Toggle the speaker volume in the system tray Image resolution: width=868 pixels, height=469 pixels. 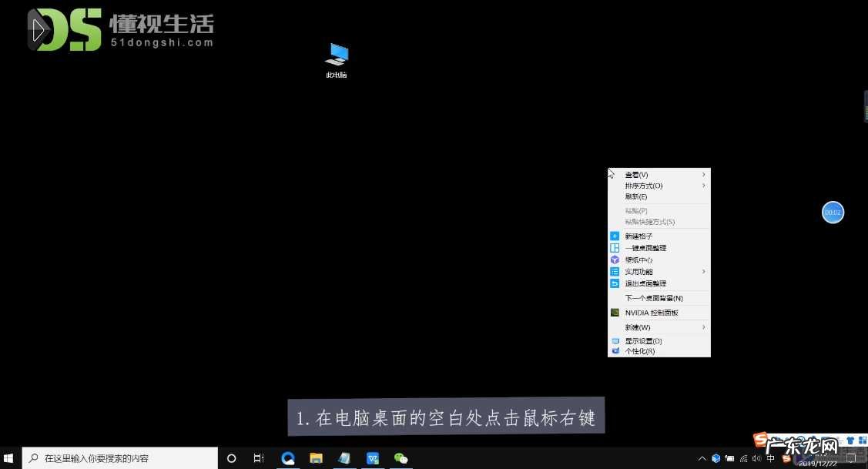pos(758,458)
